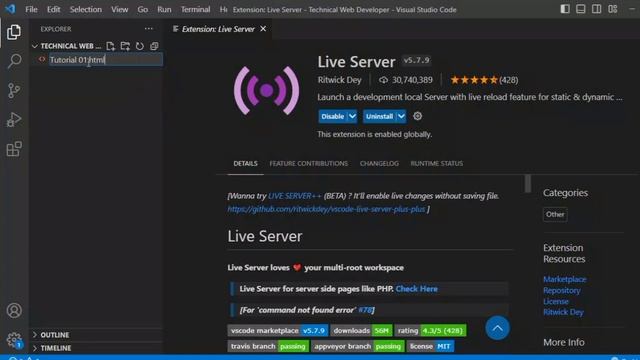The image size is (640, 360).
Task: Open the Terminal menu
Action: pyautogui.click(x=196, y=9)
